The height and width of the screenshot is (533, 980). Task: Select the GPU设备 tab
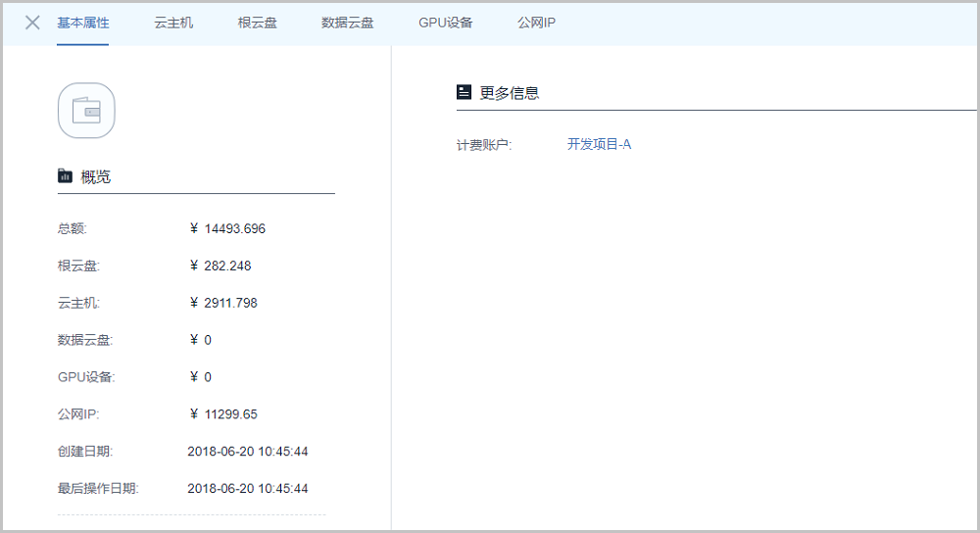click(x=445, y=23)
